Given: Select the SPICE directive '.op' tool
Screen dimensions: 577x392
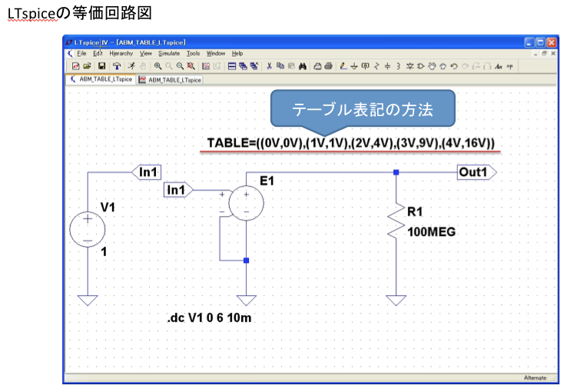Looking at the screenshot, I should click(x=509, y=66).
